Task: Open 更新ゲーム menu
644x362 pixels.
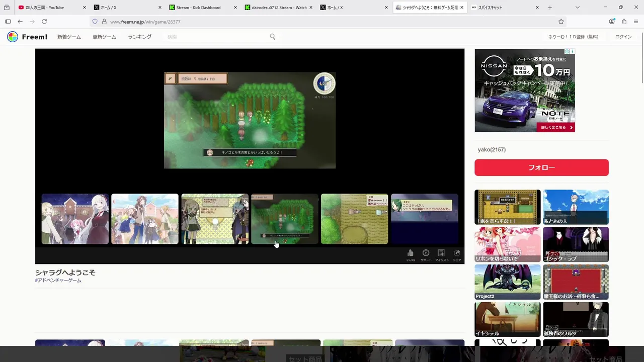Action: [104, 37]
